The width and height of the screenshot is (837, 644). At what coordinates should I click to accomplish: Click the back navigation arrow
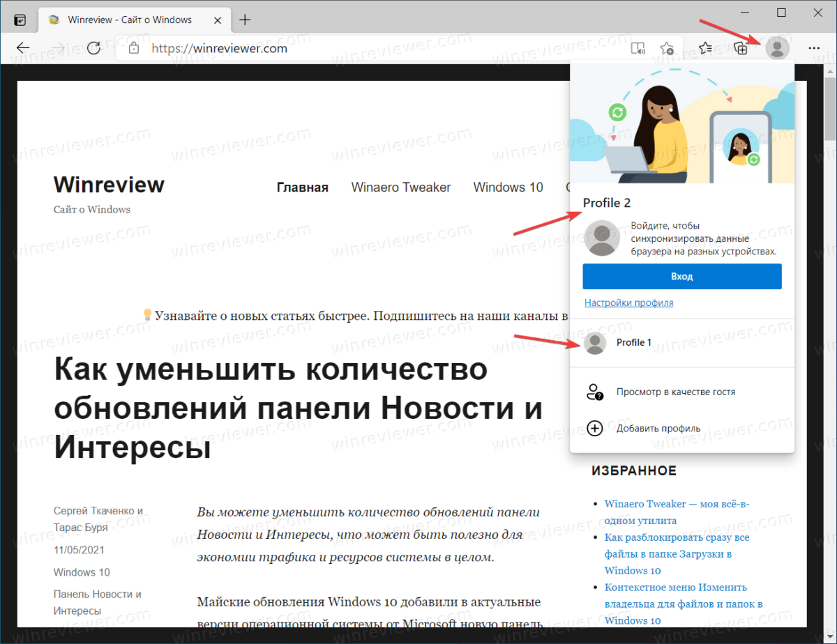coord(23,47)
